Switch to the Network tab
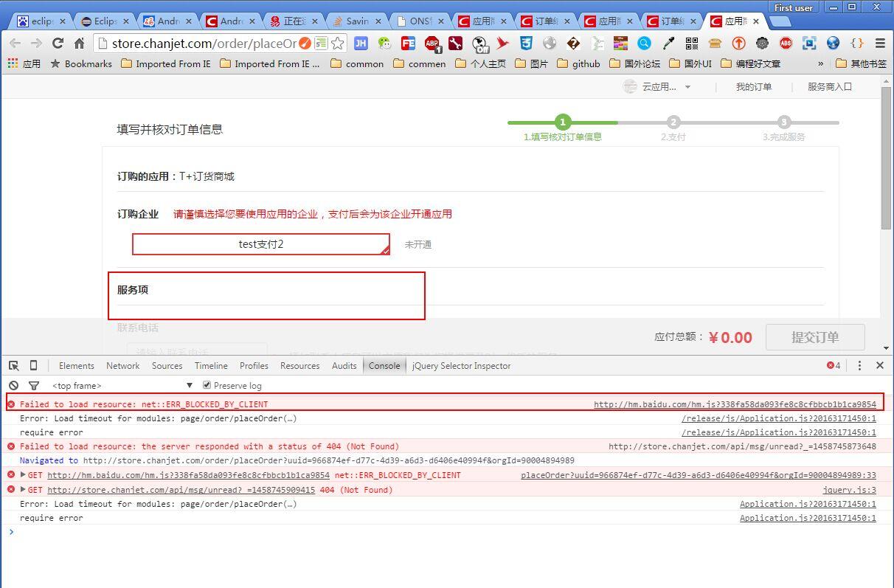This screenshot has width=894, height=588. pos(122,365)
